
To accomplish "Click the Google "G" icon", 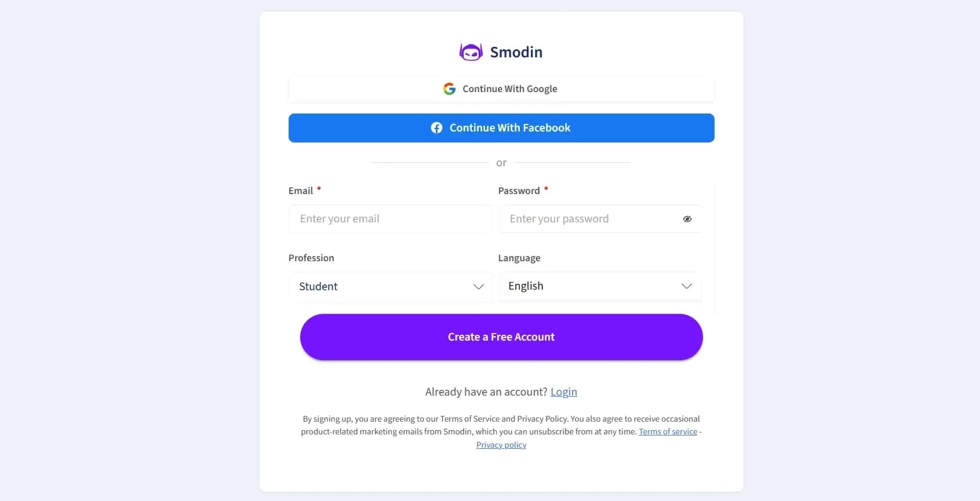I will 450,89.
